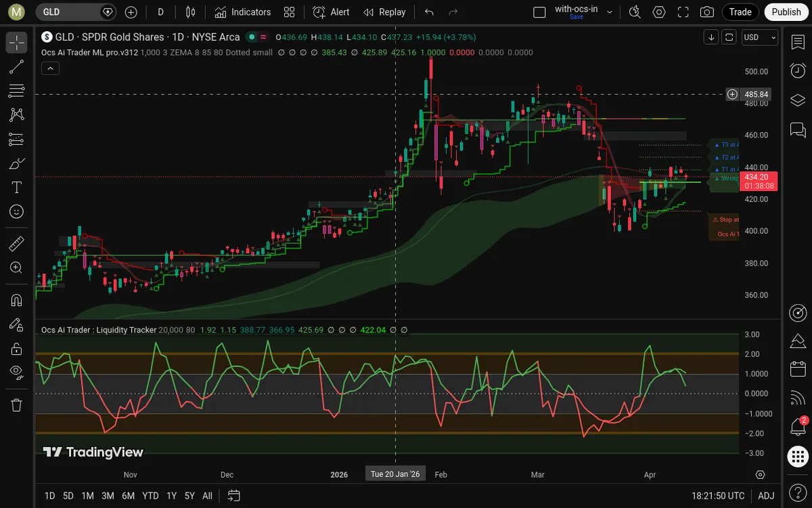
Task: Select the 5Y date range tab
Action: pos(189,496)
